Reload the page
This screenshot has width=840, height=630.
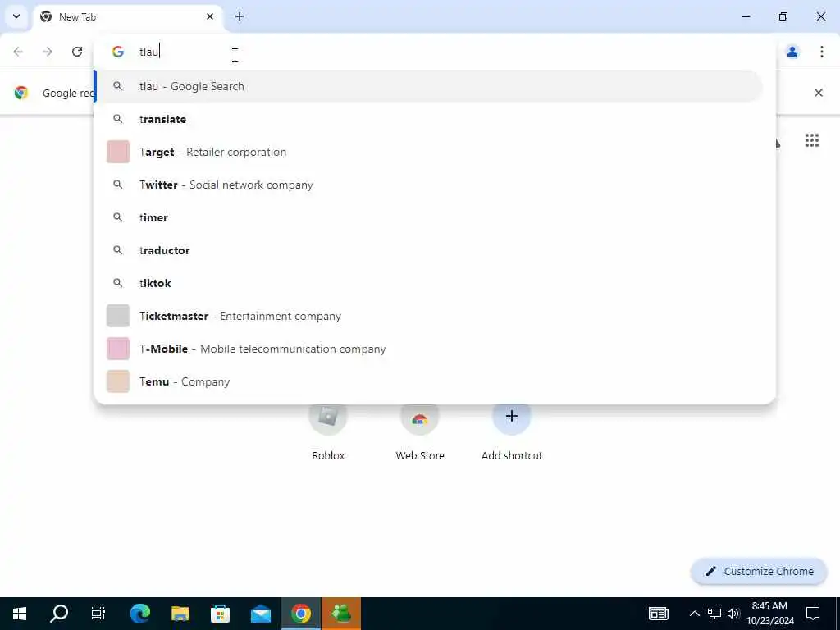tap(77, 52)
